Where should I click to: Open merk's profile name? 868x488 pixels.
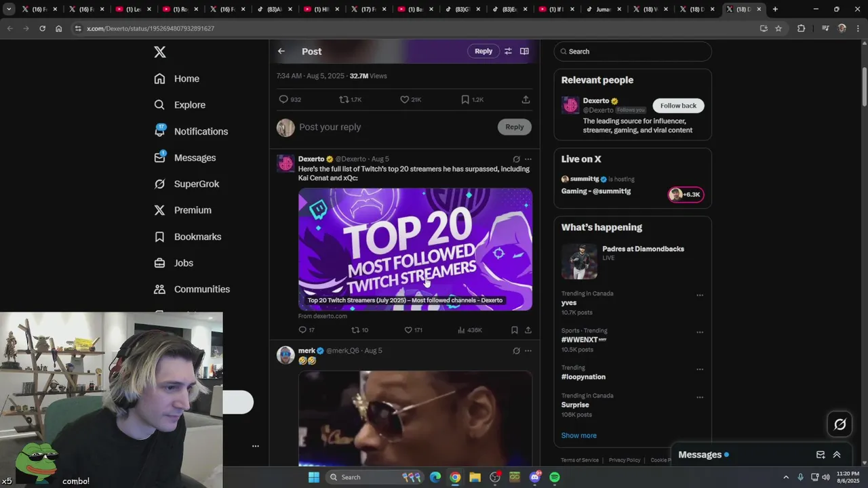tap(307, 350)
